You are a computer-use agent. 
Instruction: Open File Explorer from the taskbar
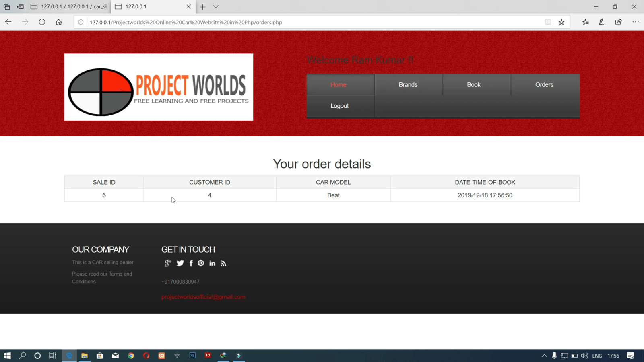(85, 356)
